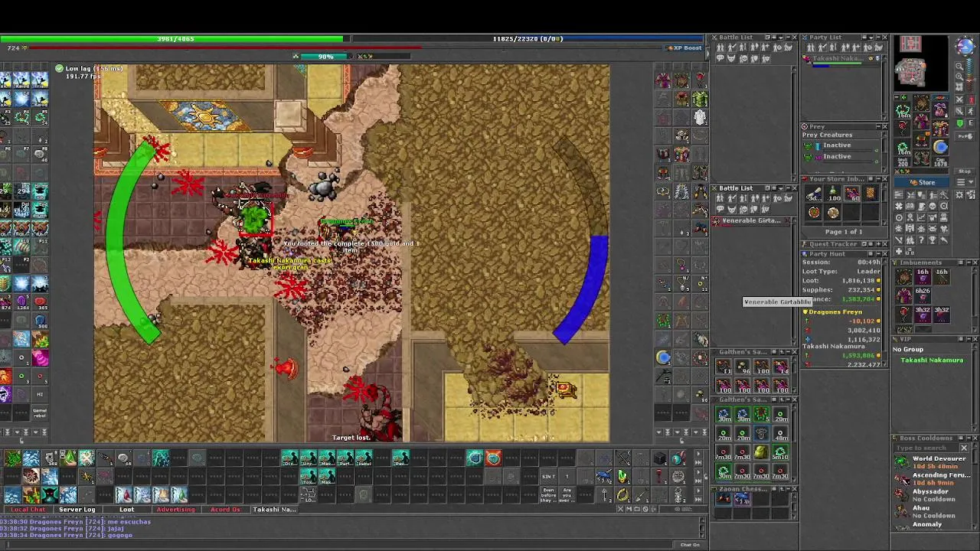This screenshot has width=980, height=551.
Task: Click the Cap 1678 indicator
Action: click(x=940, y=162)
